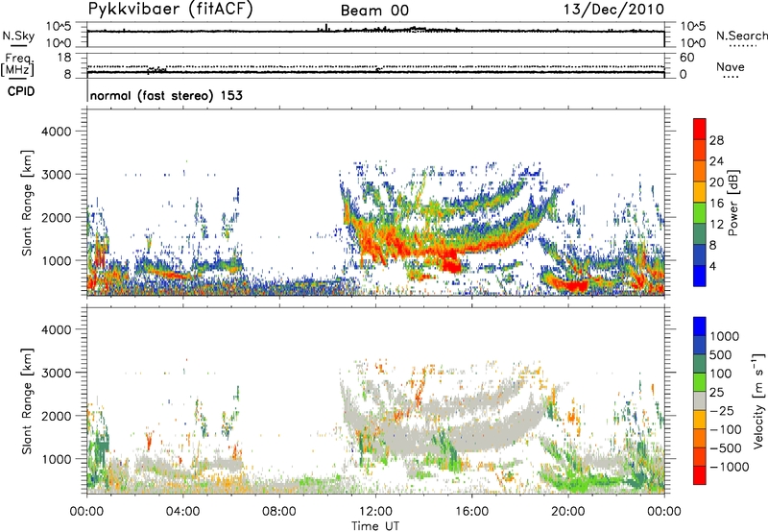This screenshot has width=768, height=532.
Task: Click the '24' Power colorbar label
Action: 716,161
